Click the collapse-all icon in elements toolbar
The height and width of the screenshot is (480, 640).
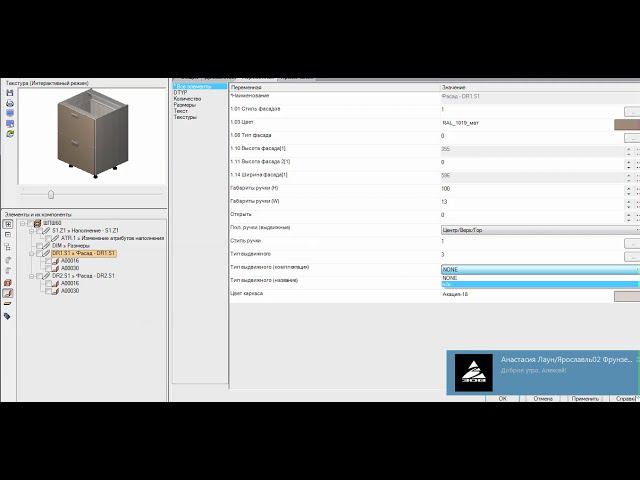point(8,235)
